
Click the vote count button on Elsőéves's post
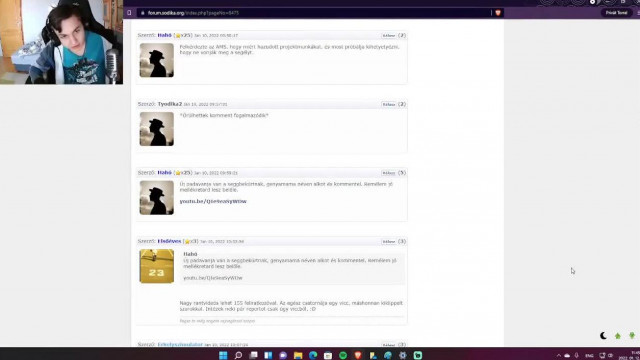tap(402, 241)
